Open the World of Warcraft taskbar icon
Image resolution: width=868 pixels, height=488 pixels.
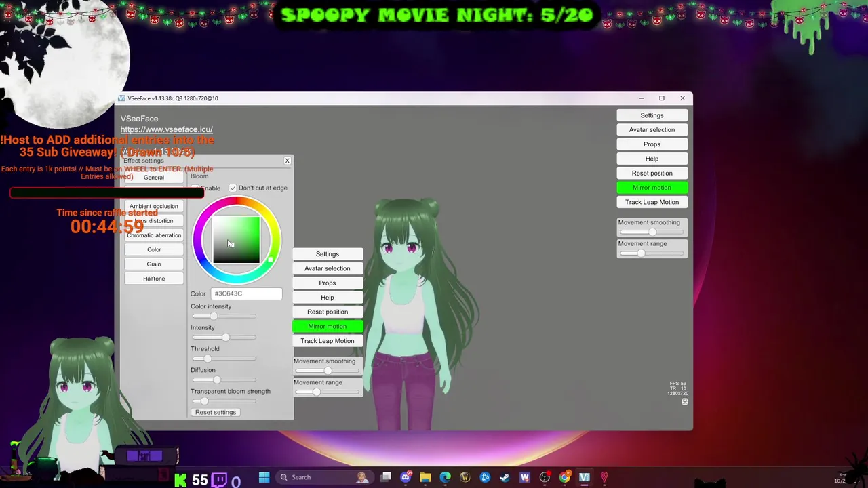point(465,477)
